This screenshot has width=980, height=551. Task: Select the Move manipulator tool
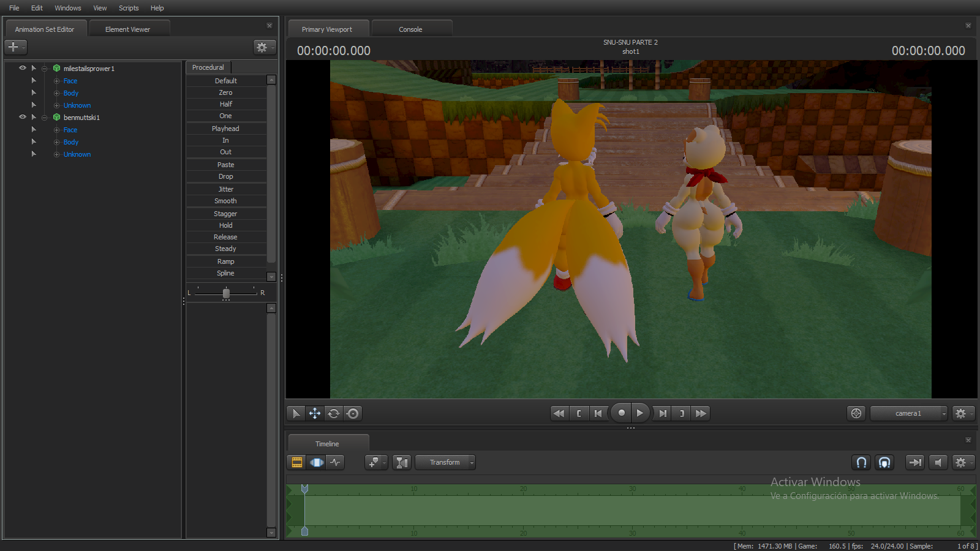[x=315, y=413]
